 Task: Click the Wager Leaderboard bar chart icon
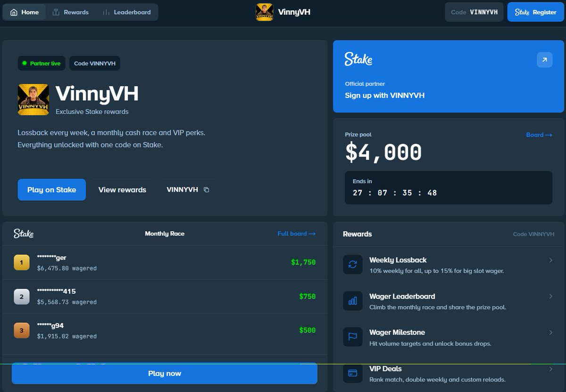click(353, 301)
